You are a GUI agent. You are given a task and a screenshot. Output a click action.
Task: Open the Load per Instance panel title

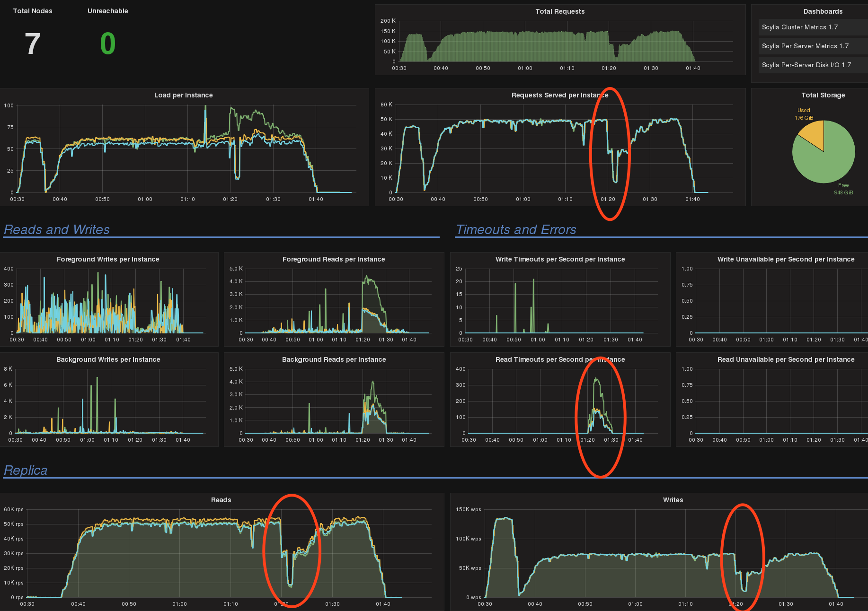click(x=184, y=95)
